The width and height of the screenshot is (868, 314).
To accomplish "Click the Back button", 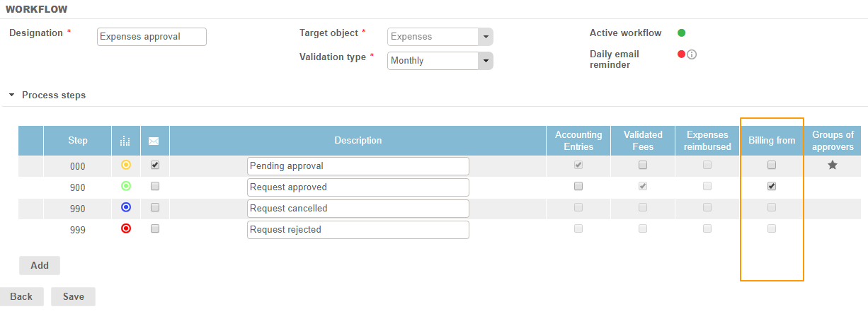I will [21, 296].
